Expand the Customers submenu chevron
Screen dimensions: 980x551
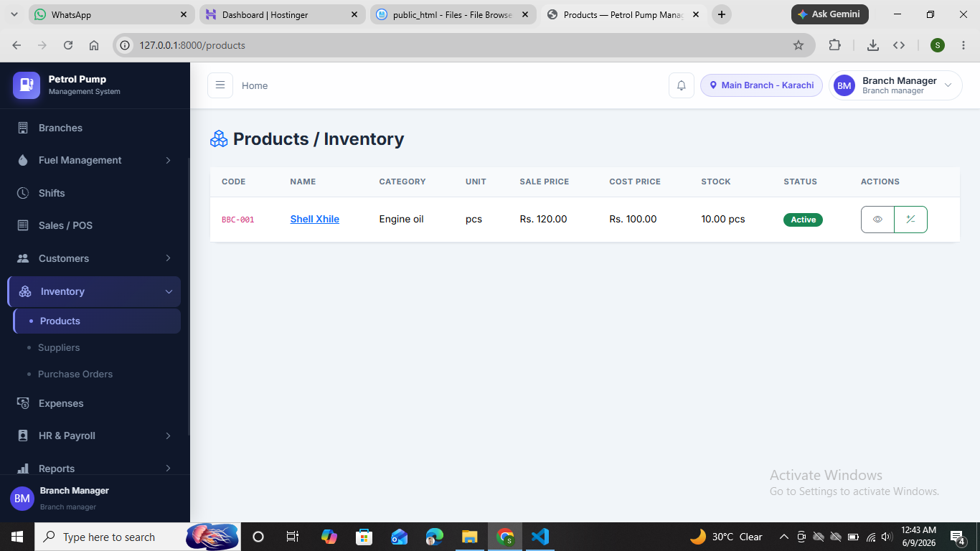click(x=169, y=258)
